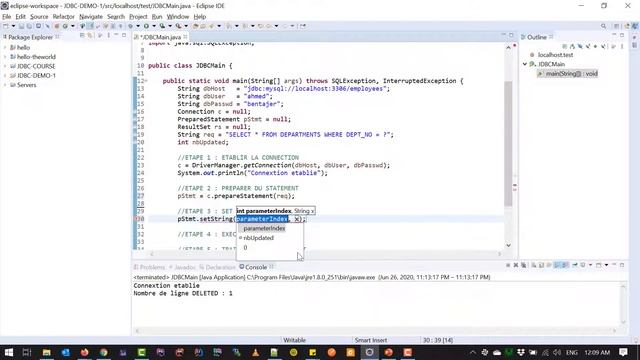Screen dimensions: 640x360
Task: Click the Search magnifier in the toolbar
Action: tap(603, 26)
